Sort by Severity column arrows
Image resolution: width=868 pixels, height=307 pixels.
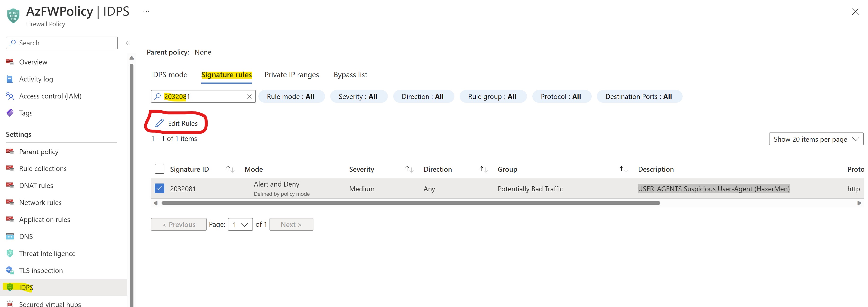409,169
